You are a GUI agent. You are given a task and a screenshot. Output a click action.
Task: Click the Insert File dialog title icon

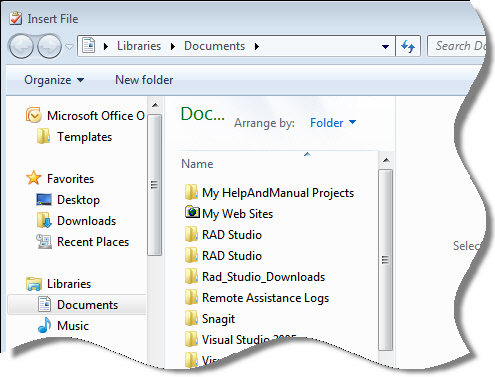[16, 18]
